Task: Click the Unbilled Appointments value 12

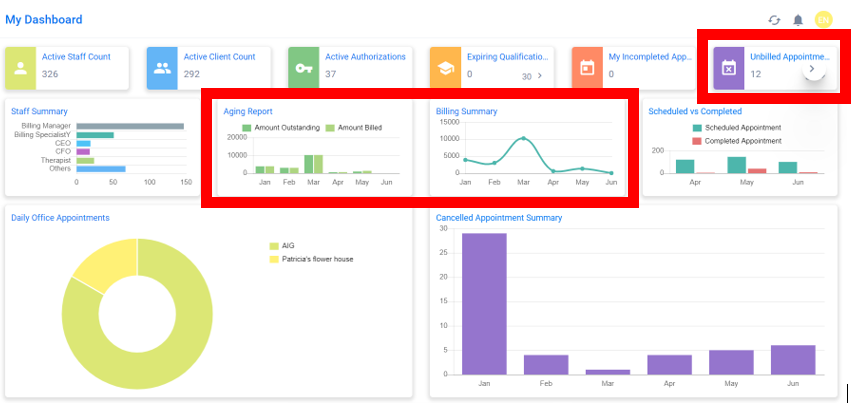Action: [x=755, y=74]
